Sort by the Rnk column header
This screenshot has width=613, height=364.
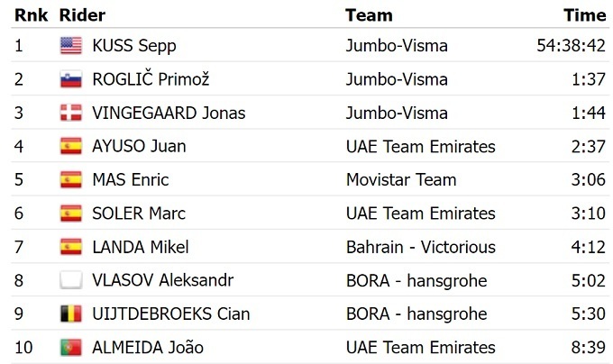pyautogui.click(x=31, y=14)
